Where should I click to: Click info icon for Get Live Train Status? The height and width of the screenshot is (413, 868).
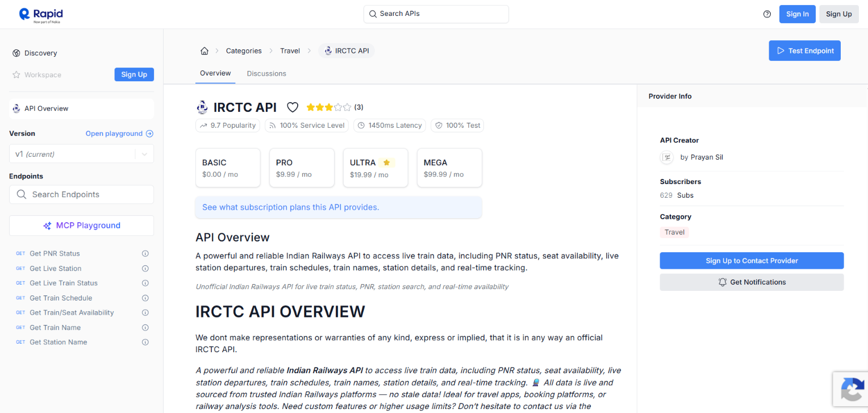pos(145,283)
